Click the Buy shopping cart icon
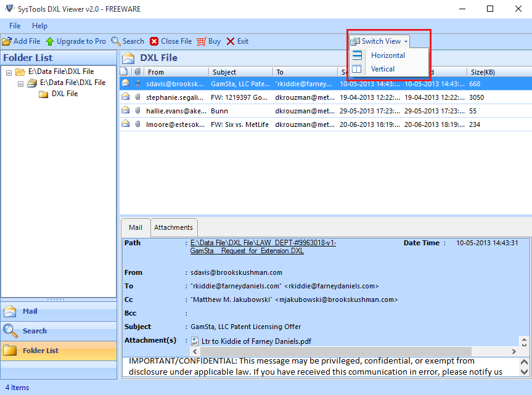The width and height of the screenshot is (532, 395). [201, 41]
